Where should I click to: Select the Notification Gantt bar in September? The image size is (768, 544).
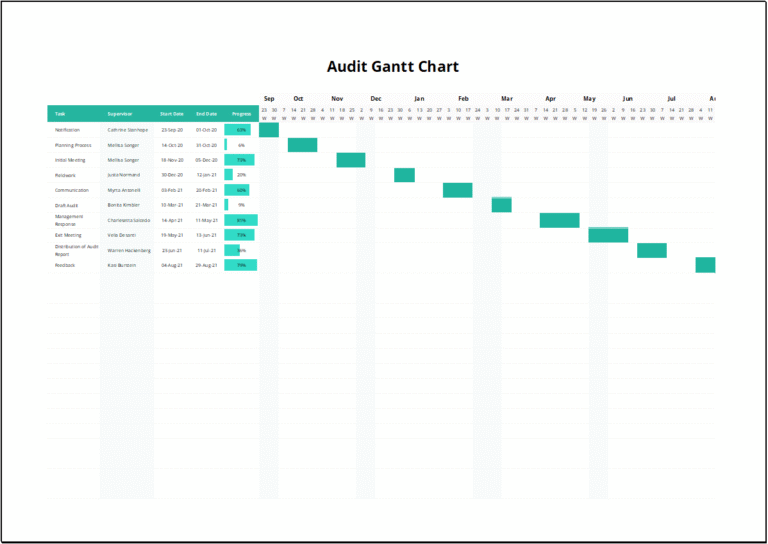pyautogui.click(x=269, y=130)
